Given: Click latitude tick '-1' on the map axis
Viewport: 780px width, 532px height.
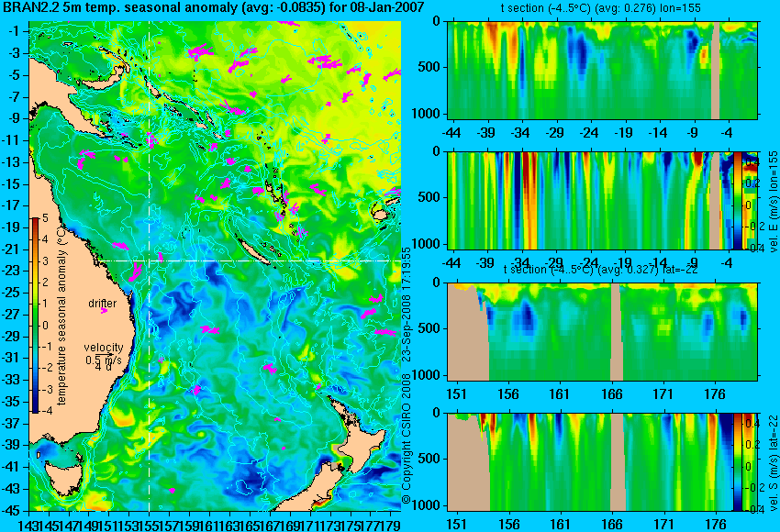Looking at the screenshot, I should 14,31.
